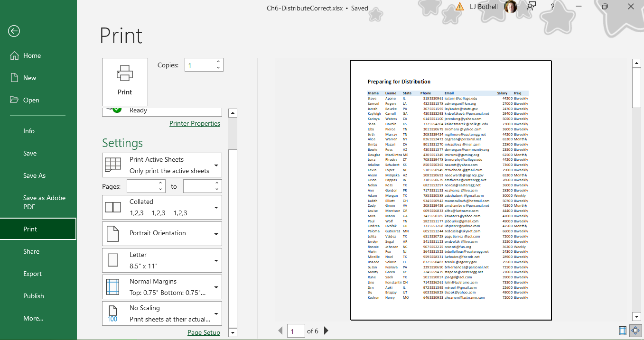This screenshot has width=644, height=340.
Task: Select the Zoom to Page icon
Action: click(635, 331)
